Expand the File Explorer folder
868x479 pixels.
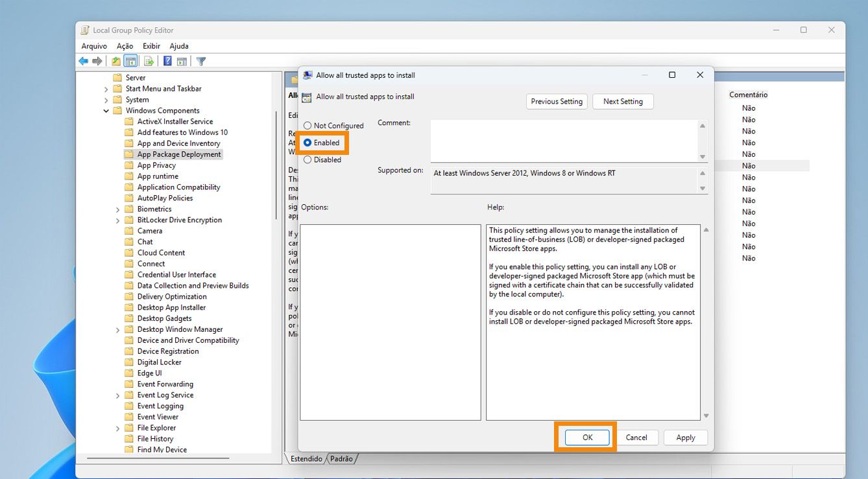[x=117, y=428]
